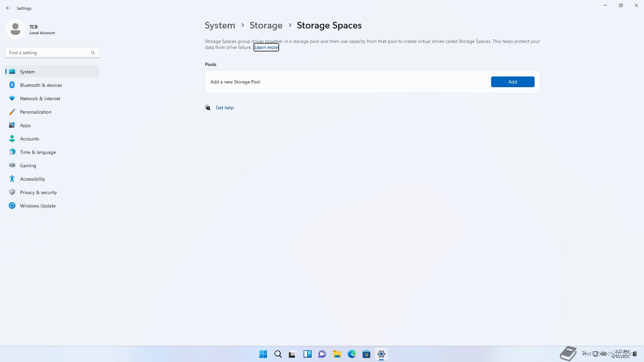The width and height of the screenshot is (644, 362).
Task: Open the Accounts settings page
Action: pos(52,139)
